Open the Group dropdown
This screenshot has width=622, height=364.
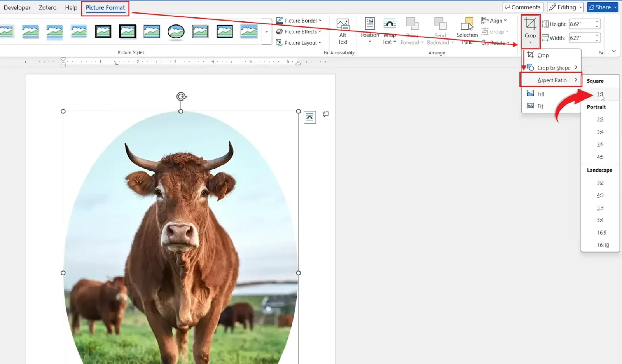click(495, 31)
